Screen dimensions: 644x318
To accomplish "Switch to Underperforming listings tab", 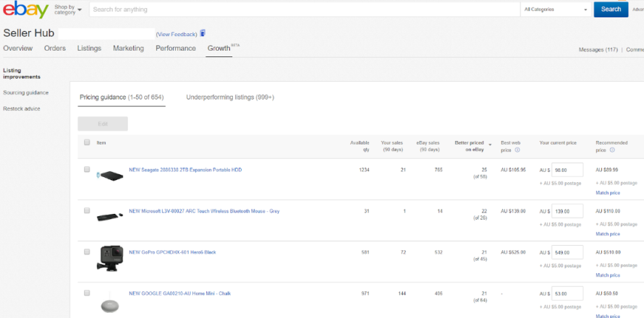I will pyautogui.click(x=230, y=98).
